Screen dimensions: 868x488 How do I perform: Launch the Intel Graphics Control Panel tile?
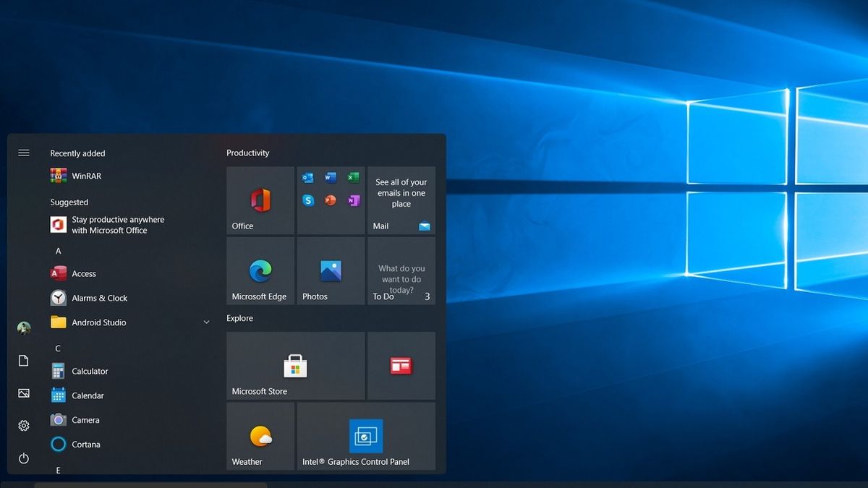[x=366, y=436]
